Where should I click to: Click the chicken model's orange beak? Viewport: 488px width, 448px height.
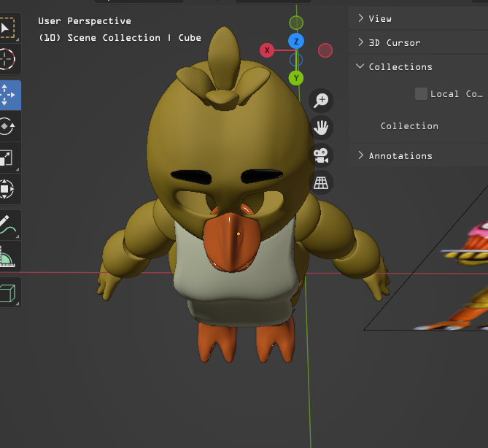232,243
